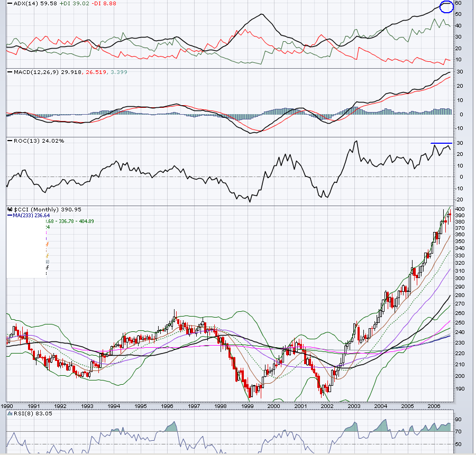Click the 260 value on price scale
476x455 pixels.
point(460,313)
